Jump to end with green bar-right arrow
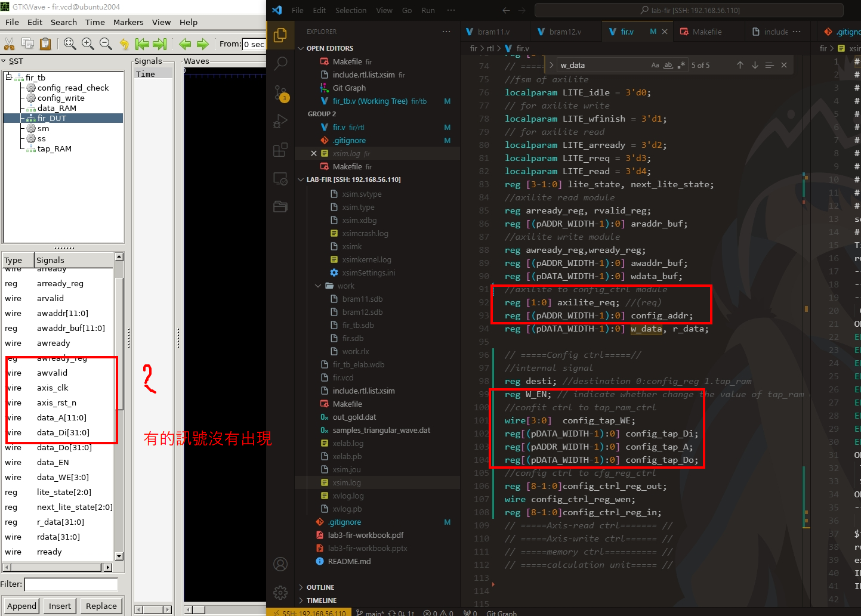Viewport: 861px width, 616px height. tap(160, 44)
